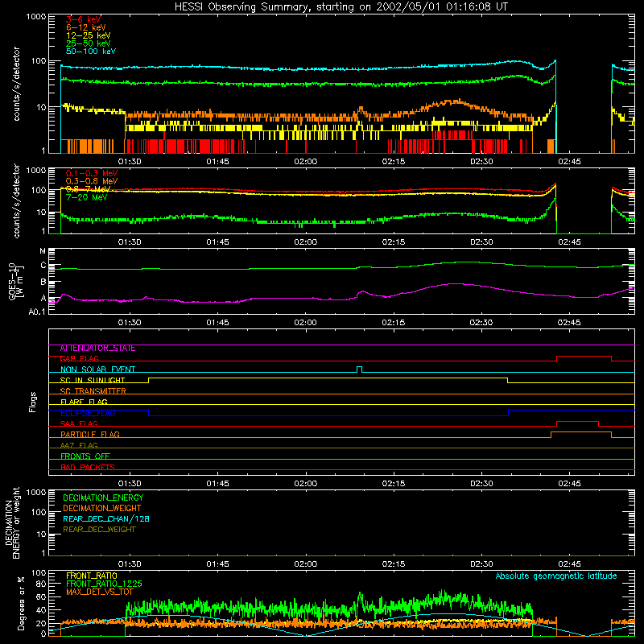Viewport: 644px width, 644px height.
Task: Click the yellow '12-25 keV' legend label
Action: click(89, 35)
